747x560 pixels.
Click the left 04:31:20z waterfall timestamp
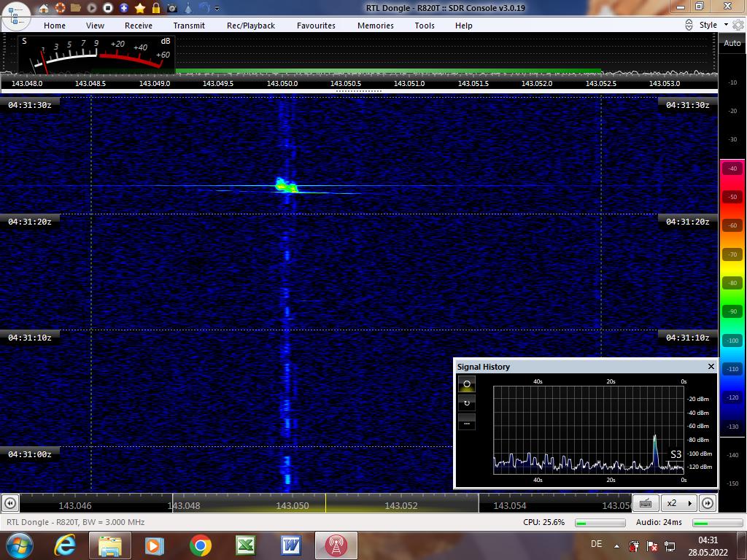click(x=29, y=222)
